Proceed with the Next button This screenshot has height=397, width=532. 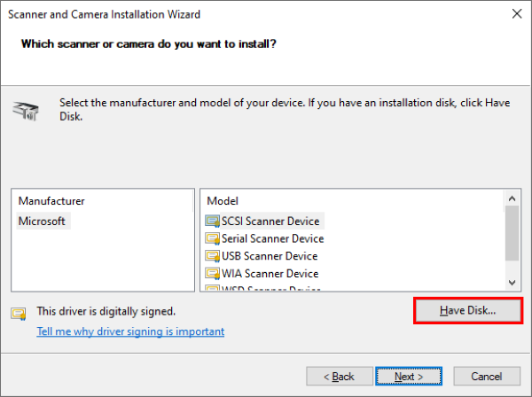[x=409, y=377]
